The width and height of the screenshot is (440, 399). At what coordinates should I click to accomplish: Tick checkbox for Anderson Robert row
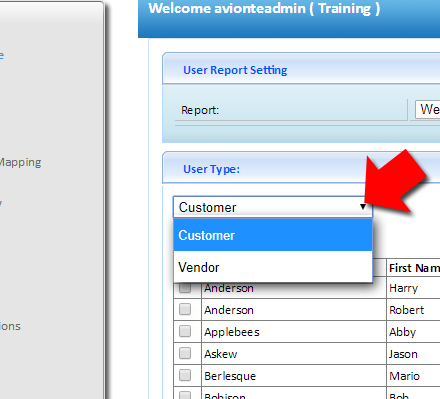pyautogui.click(x=185, y=309)
